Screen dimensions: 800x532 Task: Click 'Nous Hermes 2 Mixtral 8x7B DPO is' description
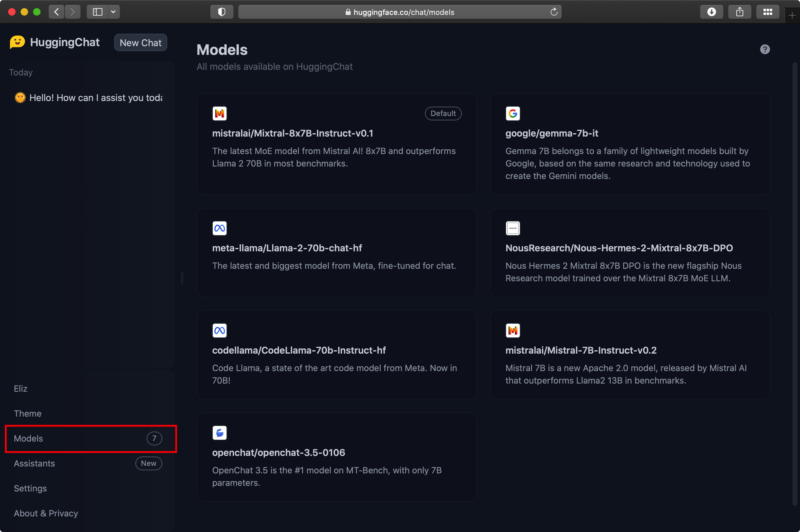point(623,272)
